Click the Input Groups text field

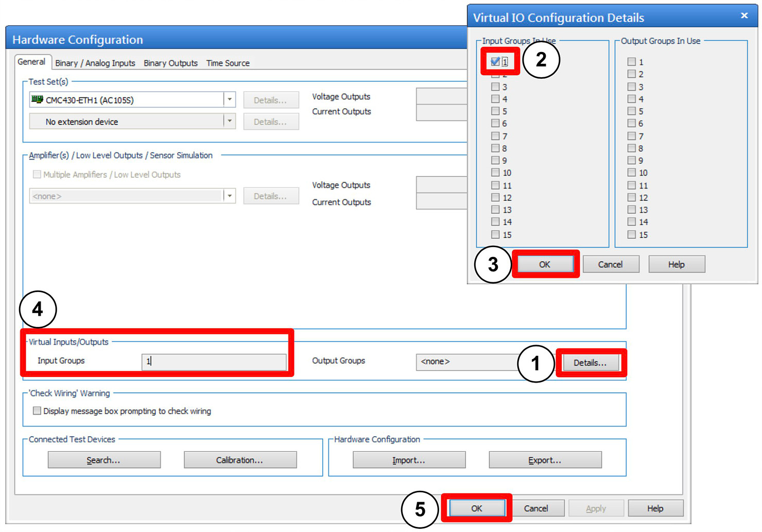214,362
